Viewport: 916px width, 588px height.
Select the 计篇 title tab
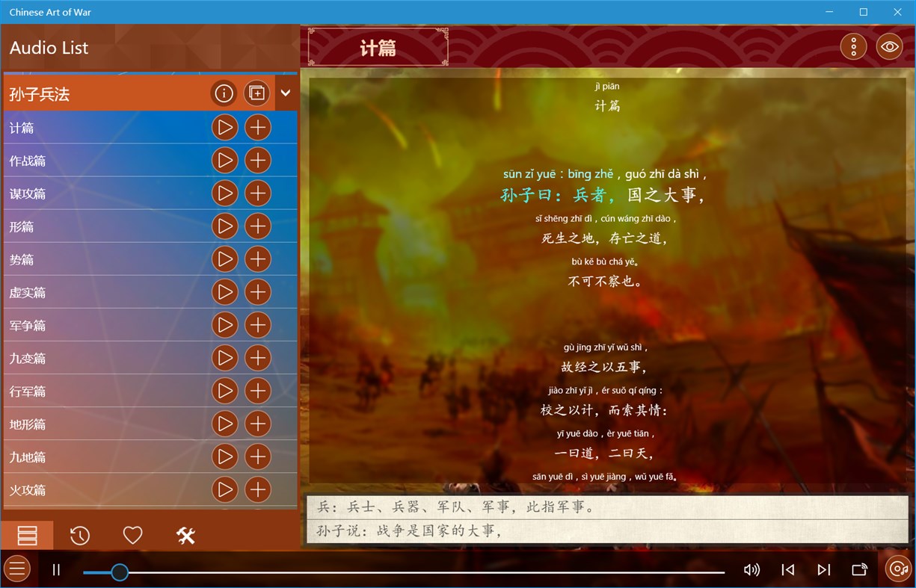click(377, 46)
